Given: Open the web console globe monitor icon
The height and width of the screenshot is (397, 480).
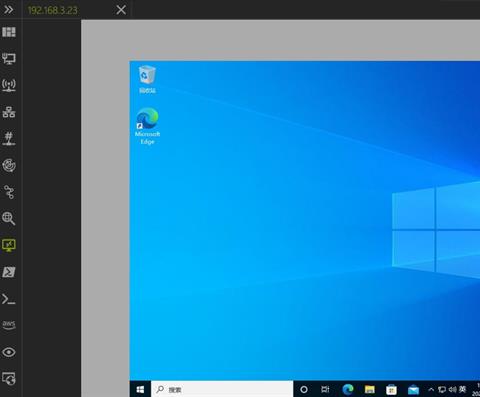Looking at the screenshot, I should pos(9,379).
